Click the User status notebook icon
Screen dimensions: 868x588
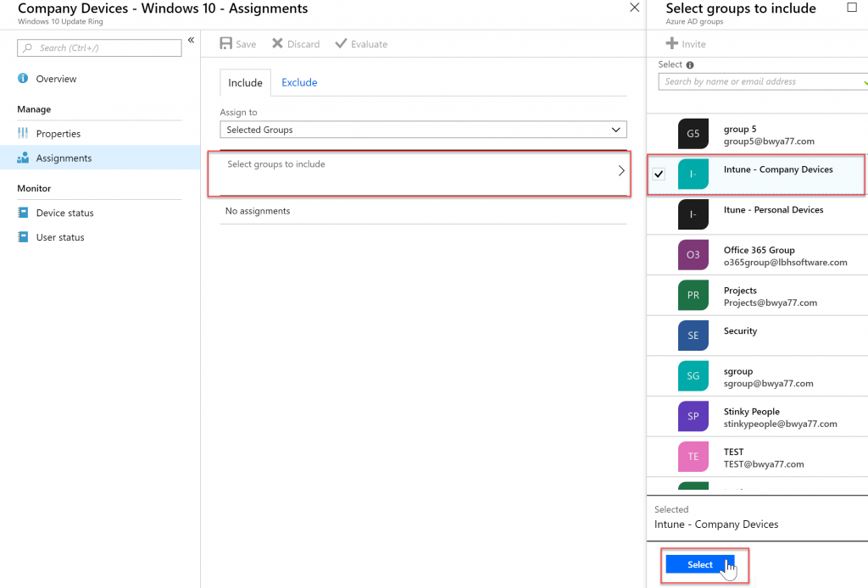click(x=23, y=236)
